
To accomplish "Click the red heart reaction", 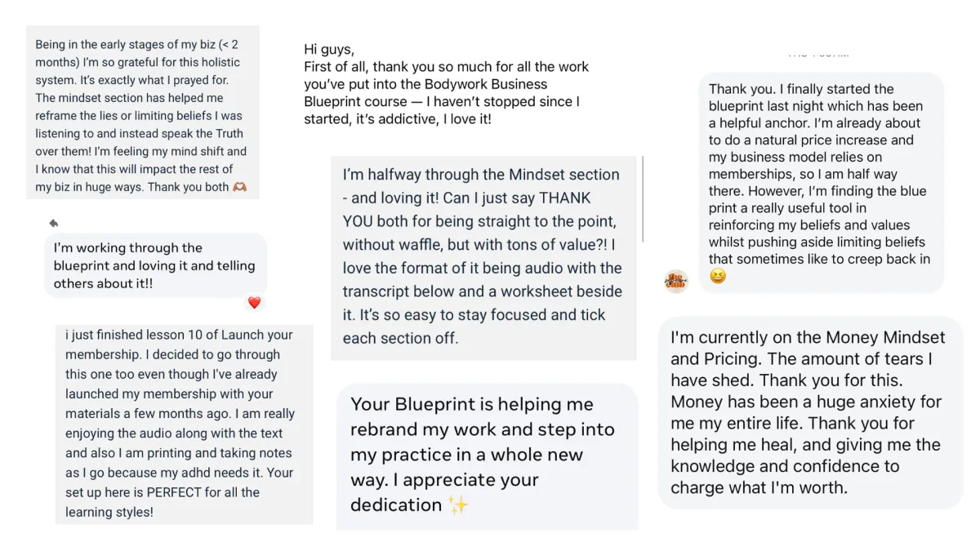I will click(x=254, y=303).
